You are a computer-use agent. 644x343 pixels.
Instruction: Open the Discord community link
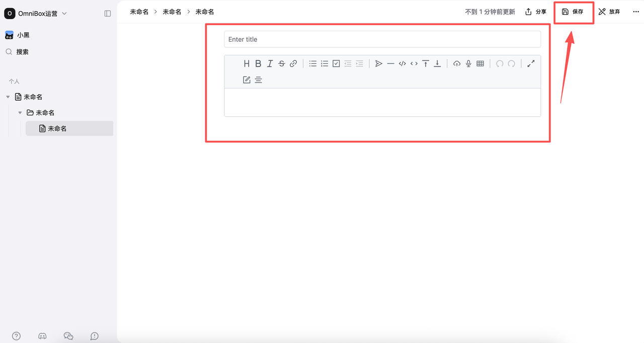42,336
